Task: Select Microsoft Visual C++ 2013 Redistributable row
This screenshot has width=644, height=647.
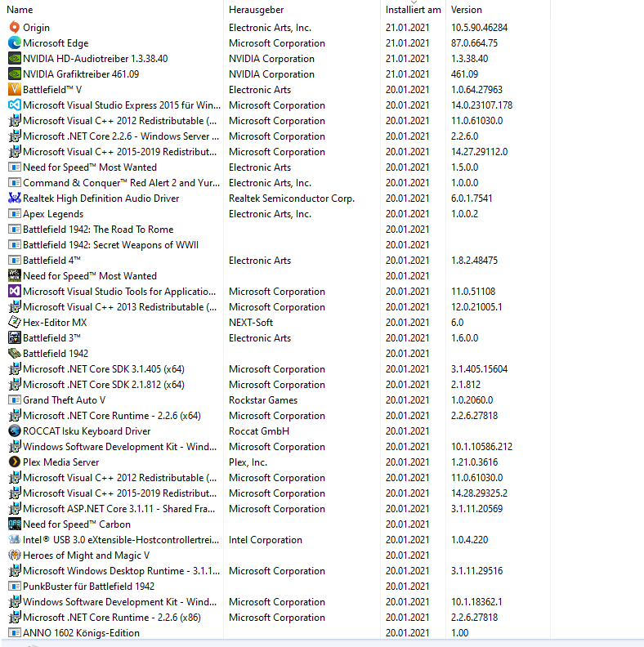Action: click(x=275, y=307)
